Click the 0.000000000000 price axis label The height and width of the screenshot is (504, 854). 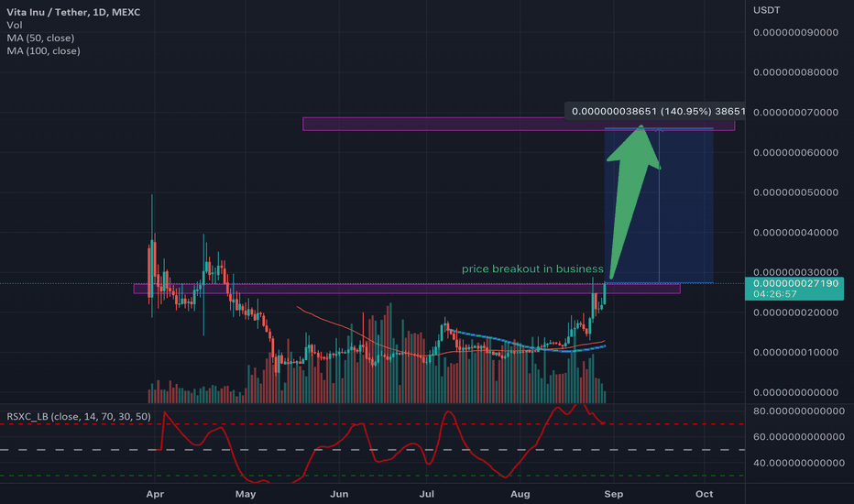(795, 392)
